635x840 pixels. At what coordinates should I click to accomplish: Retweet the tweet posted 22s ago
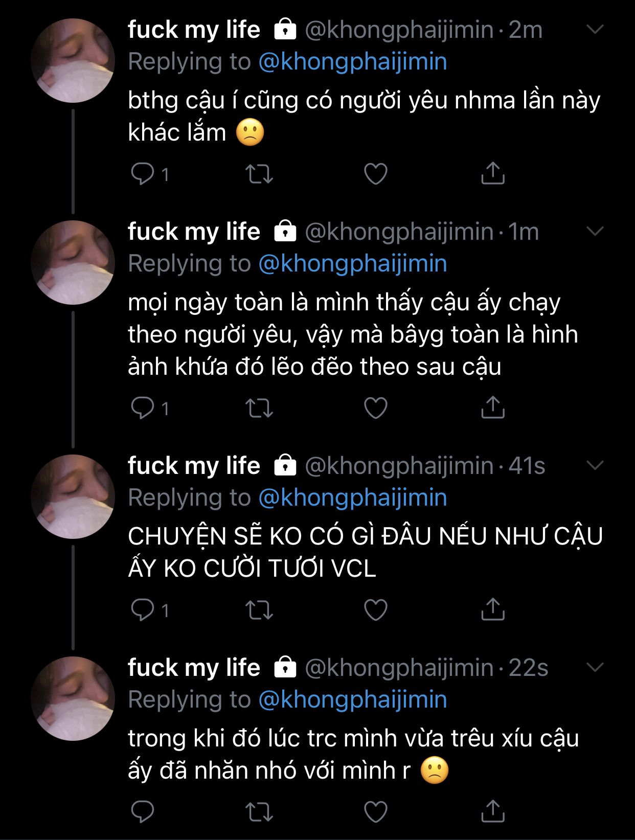pyautogui.click(x=259, y=812)
